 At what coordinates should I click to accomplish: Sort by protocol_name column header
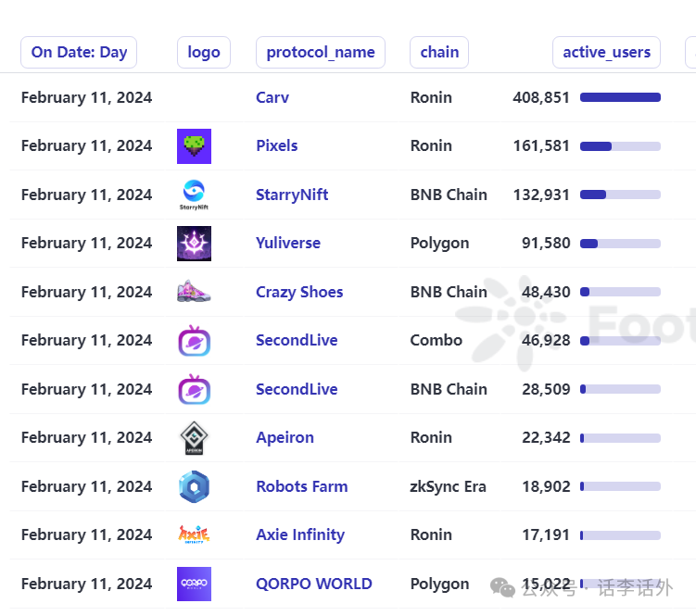pyautogui.click(x=321, y=53)
